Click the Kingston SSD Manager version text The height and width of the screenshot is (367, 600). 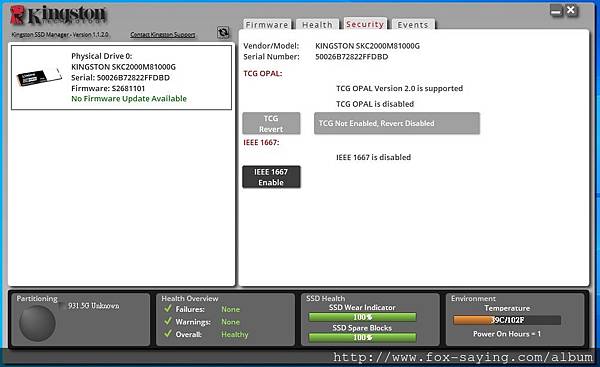(x=60, y=34)
